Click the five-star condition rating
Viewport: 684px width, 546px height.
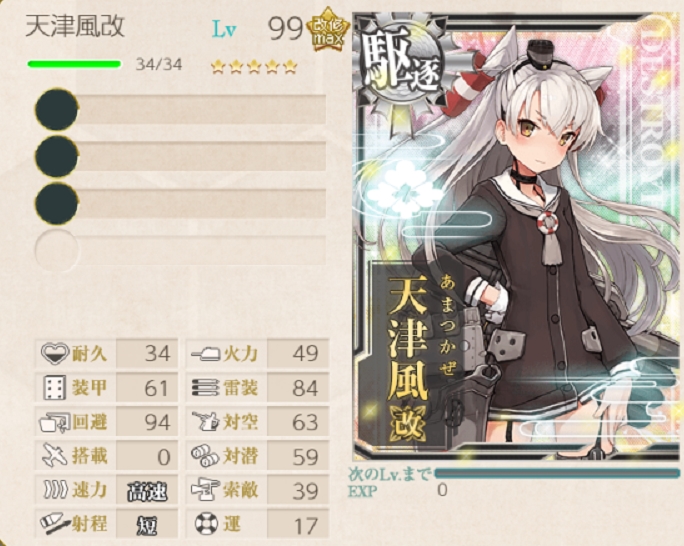254,67
